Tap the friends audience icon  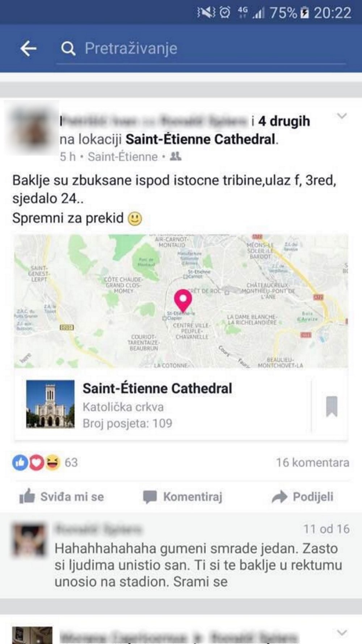click(176, 156)
